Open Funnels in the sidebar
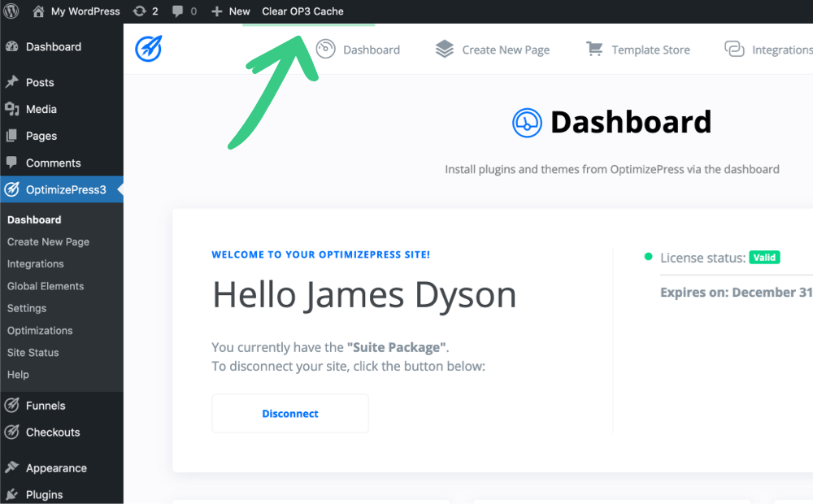 pos(62,406)
